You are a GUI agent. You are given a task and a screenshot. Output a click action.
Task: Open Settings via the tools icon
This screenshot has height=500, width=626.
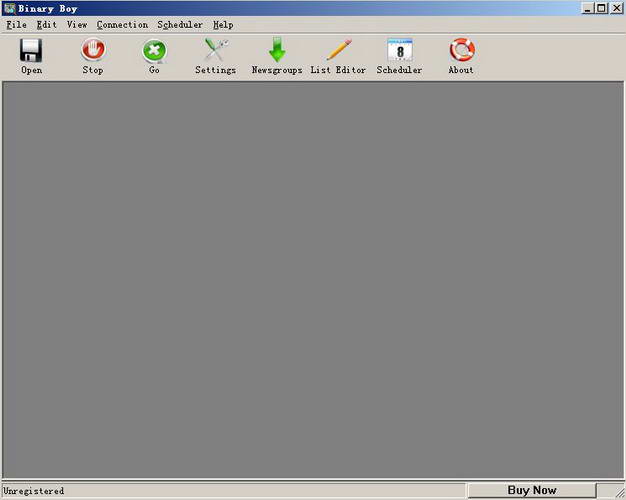pos(216,50)
